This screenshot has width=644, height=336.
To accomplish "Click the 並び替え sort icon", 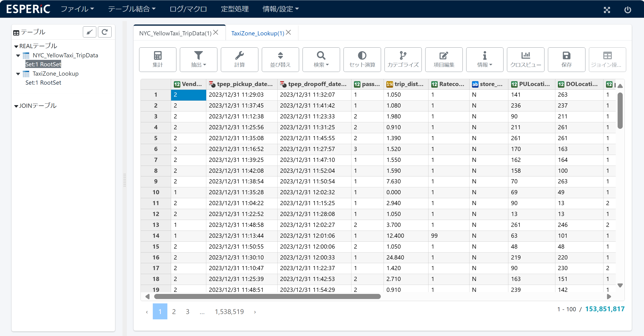I will [x=280, y=59].
